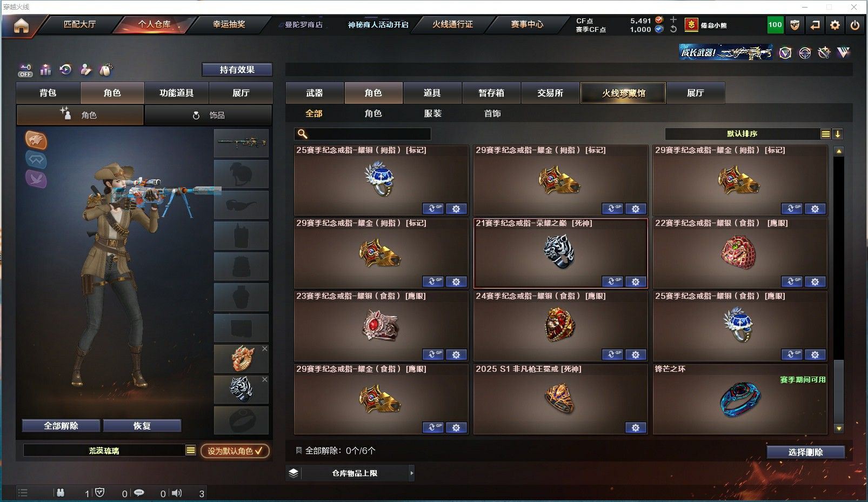Open the settings gear in top bar
The image size is (868, 502).
(x=835, y=25)
